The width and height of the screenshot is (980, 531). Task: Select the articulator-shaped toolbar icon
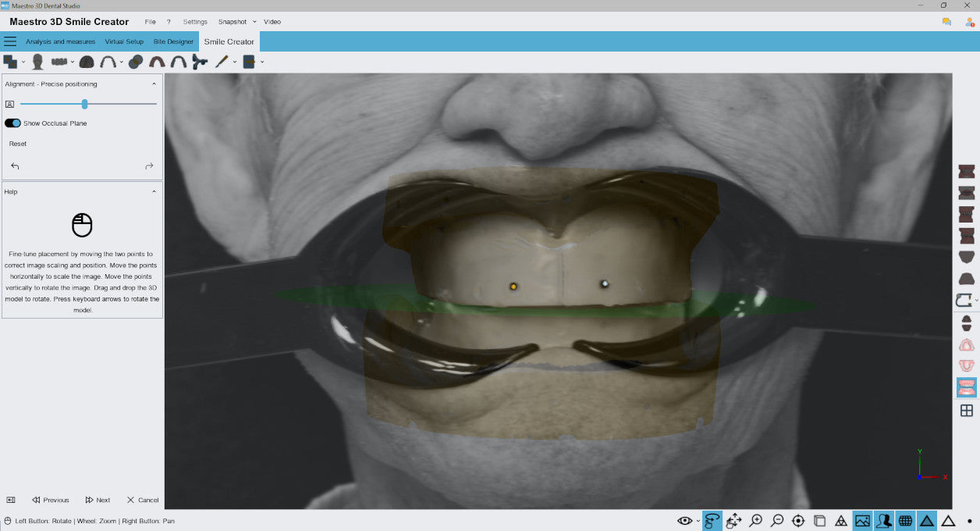pos(200,62)
